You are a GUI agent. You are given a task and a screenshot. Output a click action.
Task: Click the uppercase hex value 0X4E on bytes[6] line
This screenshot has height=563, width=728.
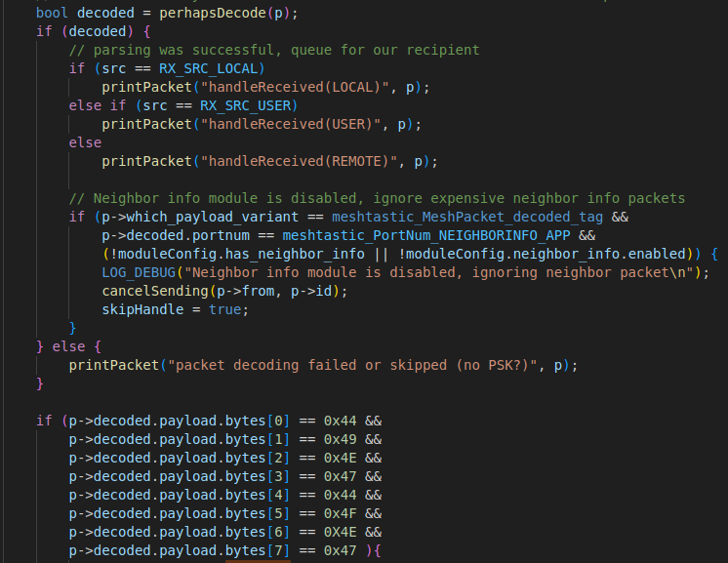click(x=340, y=533)
